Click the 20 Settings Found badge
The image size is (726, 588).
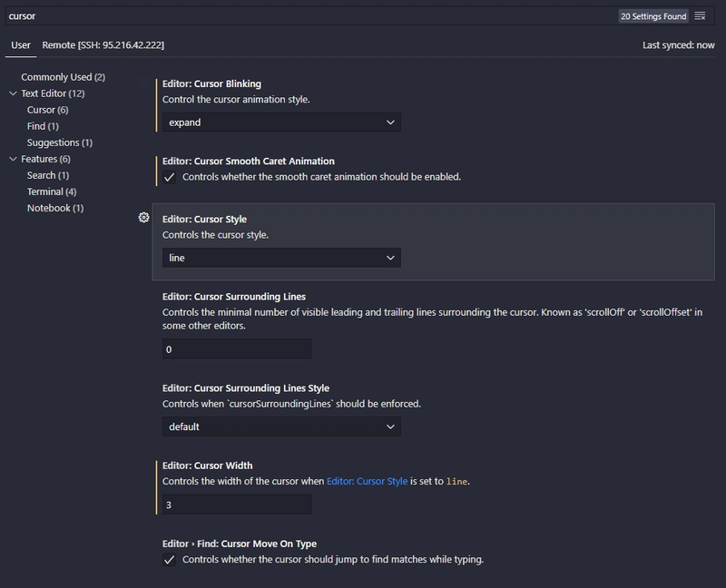click(653, 16)
